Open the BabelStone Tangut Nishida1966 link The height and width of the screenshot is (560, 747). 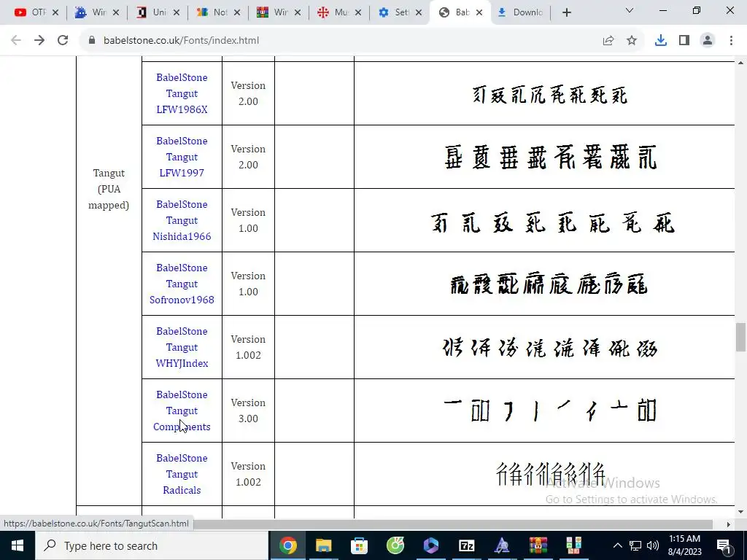coord(182,220)
